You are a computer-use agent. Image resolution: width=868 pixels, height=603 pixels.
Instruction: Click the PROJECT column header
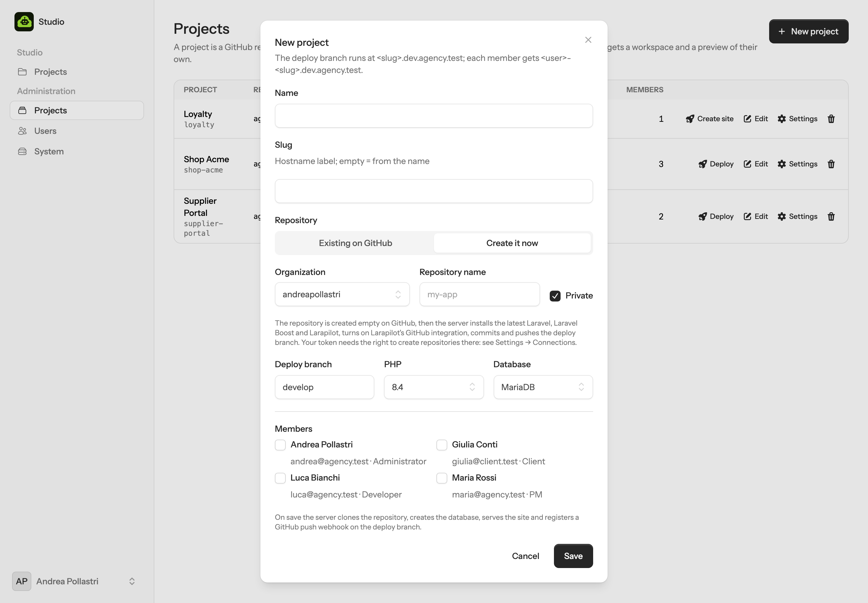tap(200, 90)
